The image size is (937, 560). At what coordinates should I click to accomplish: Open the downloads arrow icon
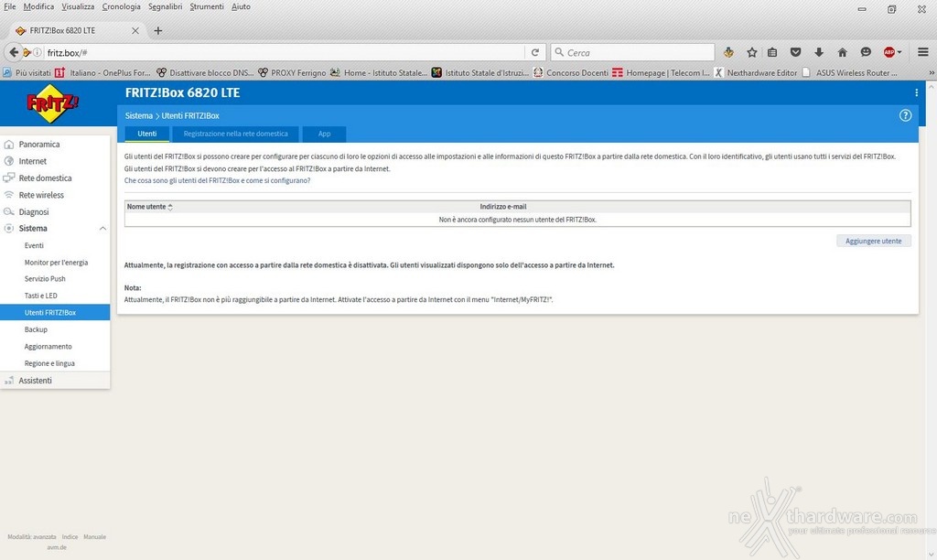coord(819,52)
